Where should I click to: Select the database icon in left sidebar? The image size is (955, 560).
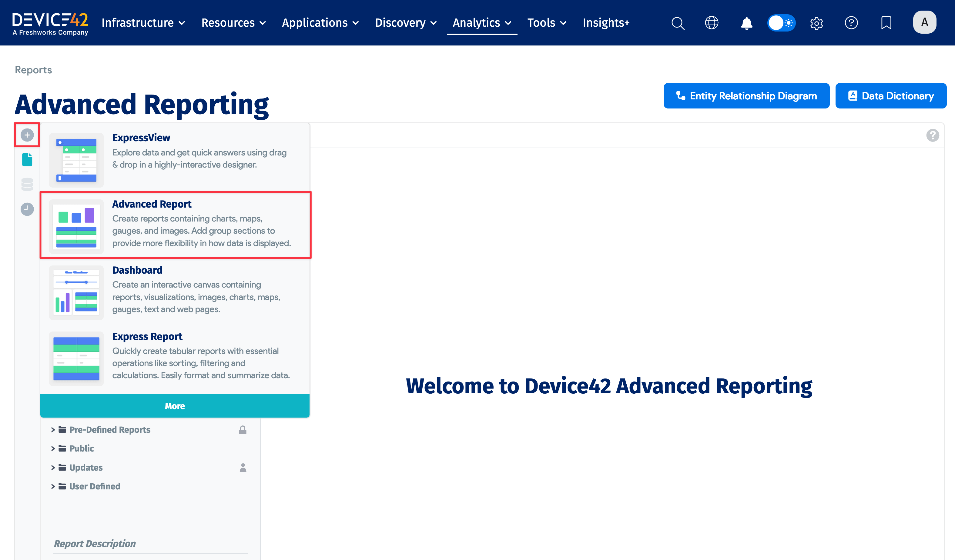point(27,185)
